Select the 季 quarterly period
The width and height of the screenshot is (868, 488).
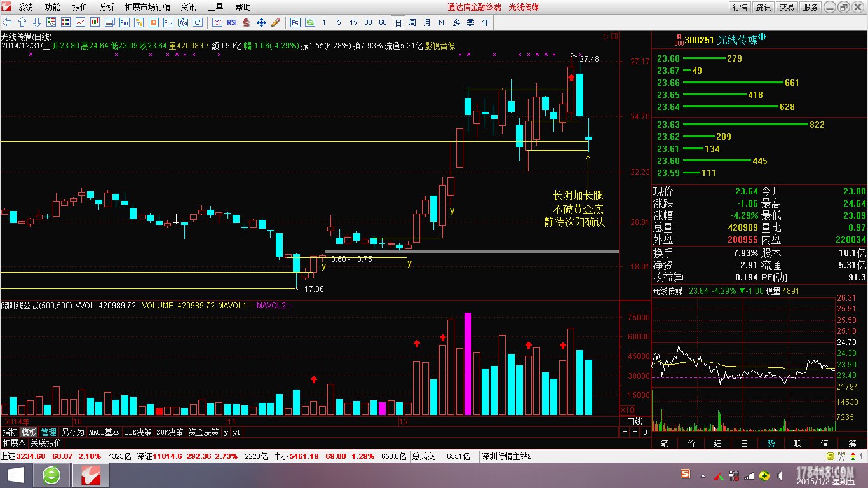[471, 22]
